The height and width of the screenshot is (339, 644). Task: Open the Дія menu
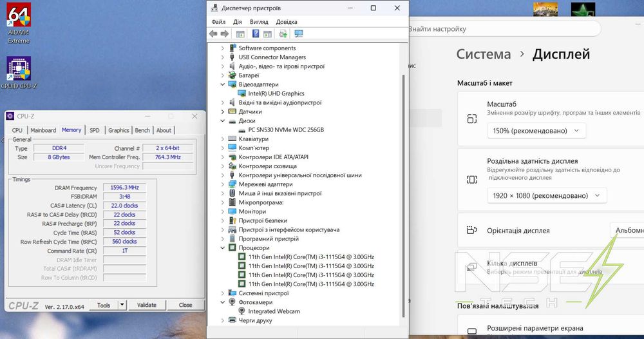pyautogui.click(x=238, y=22)
